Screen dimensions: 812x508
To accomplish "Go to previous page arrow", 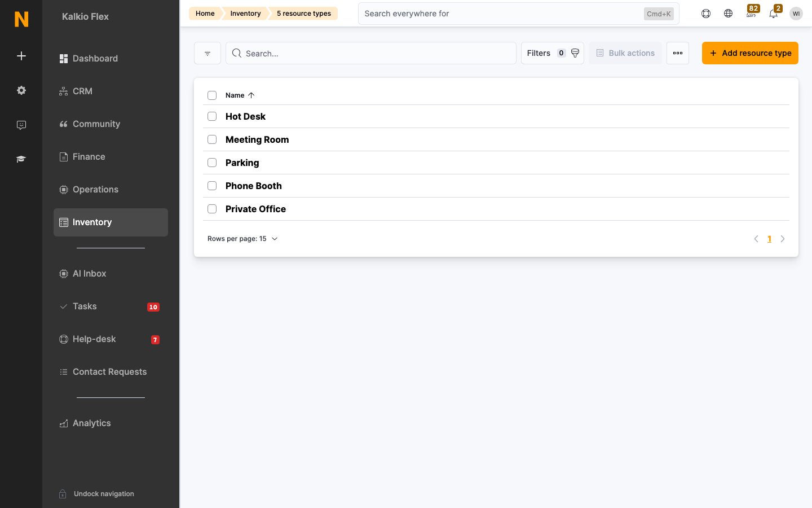I will [x=756, y=239].
